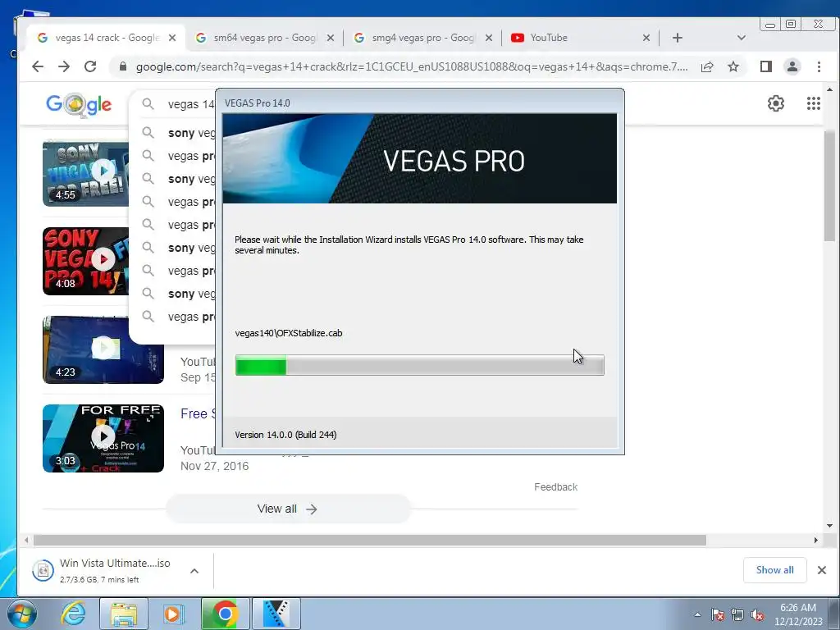840x630 pixels.
Task: Open a new tab with the plus button
Action: click(677, 38)
